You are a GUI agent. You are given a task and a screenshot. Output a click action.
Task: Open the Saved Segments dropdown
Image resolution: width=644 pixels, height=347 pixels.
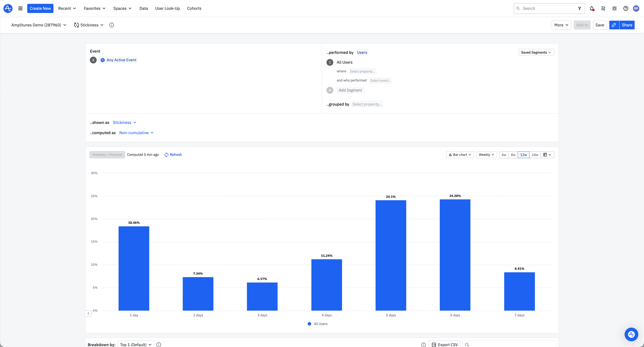tap(536, 52)
